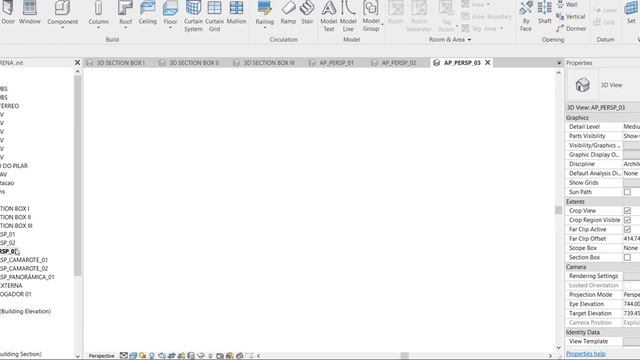Viewport: 640px width, 360px height.
Task: Enable the Sun Path checkbox
Action: pyautogui.click(x=627, y=192)
